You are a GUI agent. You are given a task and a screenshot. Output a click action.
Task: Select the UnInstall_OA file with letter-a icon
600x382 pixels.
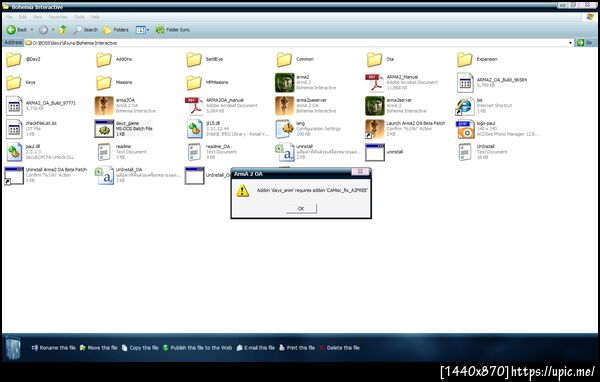pos(138,175)
